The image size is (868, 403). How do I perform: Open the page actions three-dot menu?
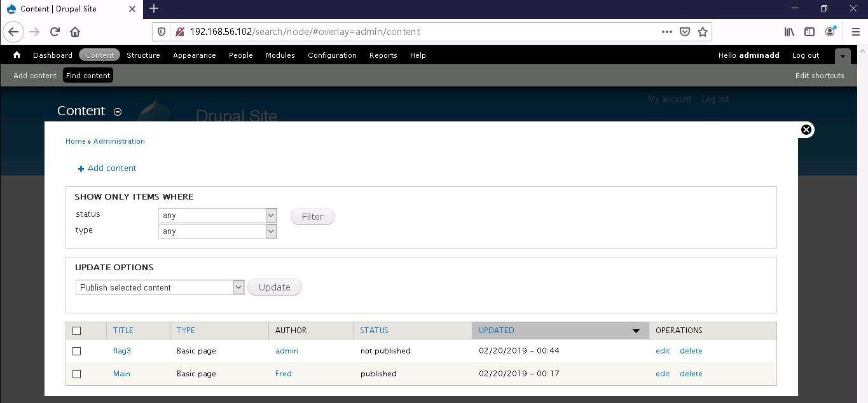[667, 32]
